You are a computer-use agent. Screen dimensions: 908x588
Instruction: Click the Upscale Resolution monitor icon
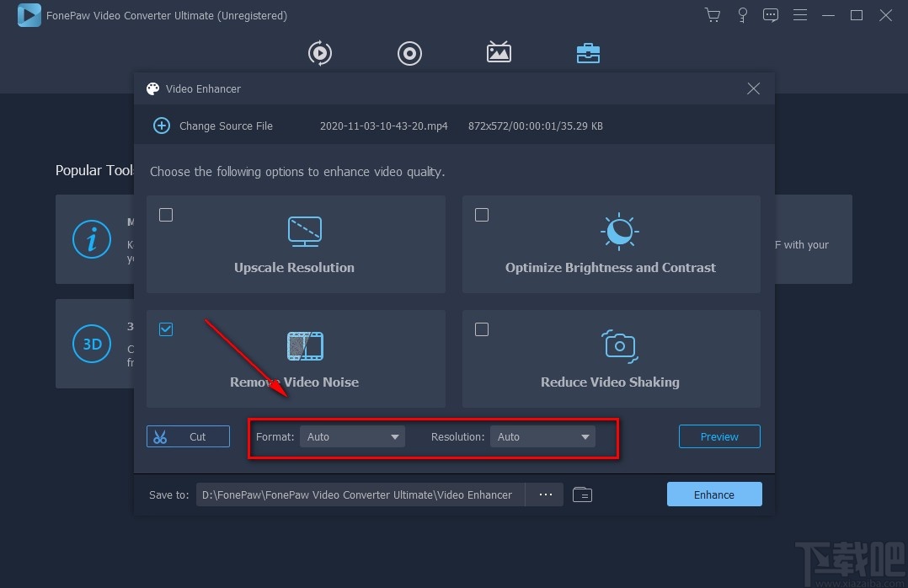point(305,231)
